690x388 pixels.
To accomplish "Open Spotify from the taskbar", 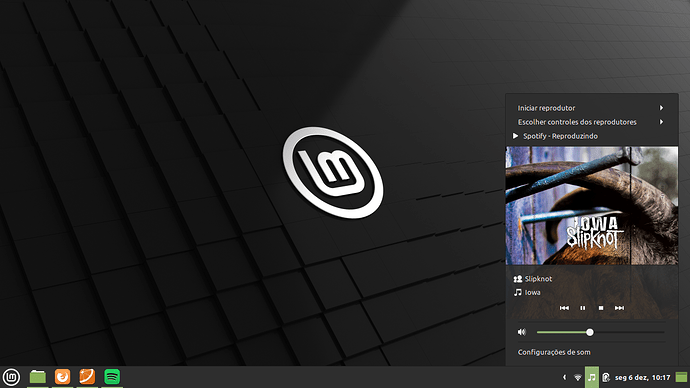I will point(112,377).
